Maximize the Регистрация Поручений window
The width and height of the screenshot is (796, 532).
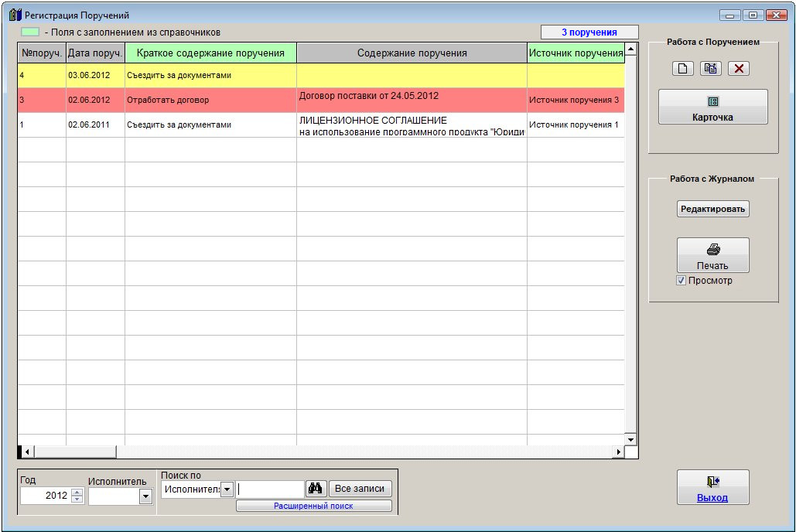753,15
